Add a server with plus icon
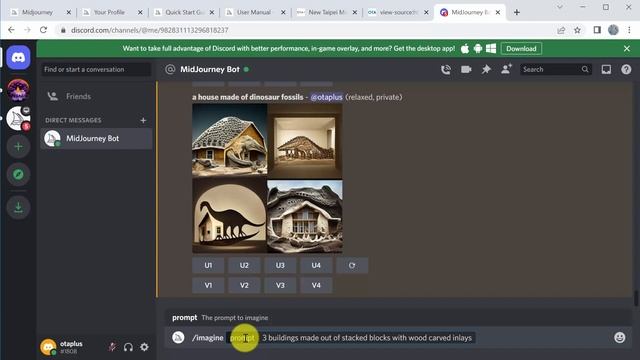640x360 pixels. point(18,147)
